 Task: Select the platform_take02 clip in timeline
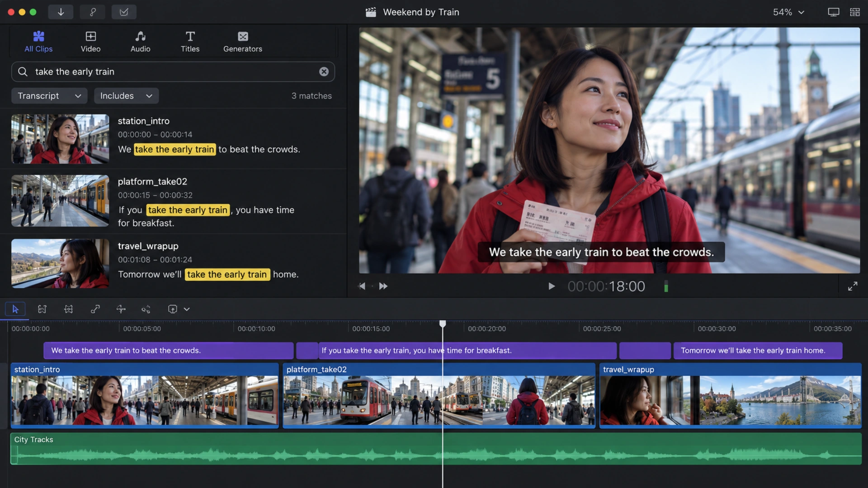tap(439, 395)
